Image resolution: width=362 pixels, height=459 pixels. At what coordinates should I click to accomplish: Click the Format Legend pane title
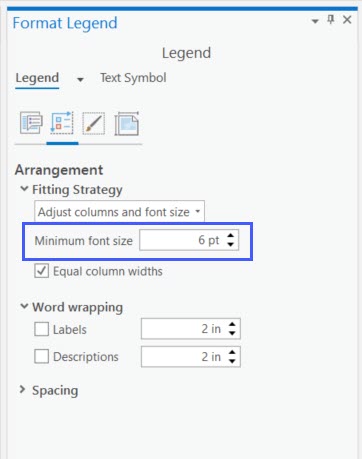pos(65,23)
